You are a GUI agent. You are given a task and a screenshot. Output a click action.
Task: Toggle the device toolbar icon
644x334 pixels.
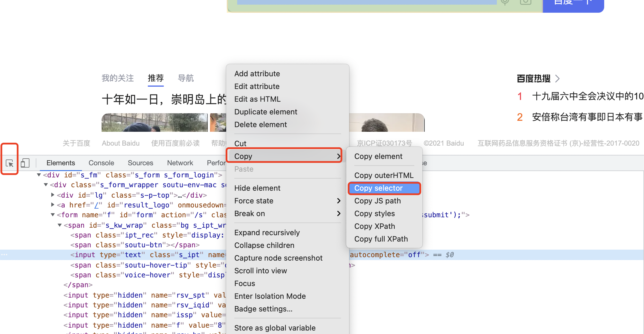coord(25,163)
